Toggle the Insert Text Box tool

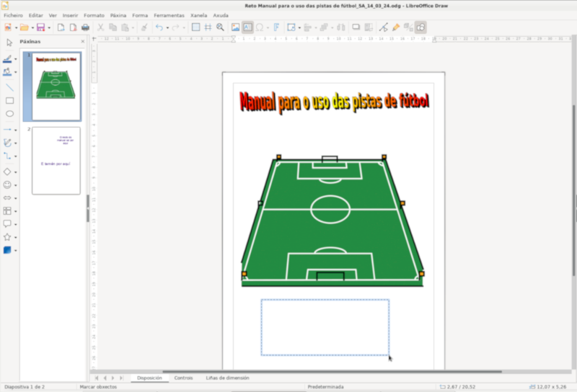[x=247, y=27]
